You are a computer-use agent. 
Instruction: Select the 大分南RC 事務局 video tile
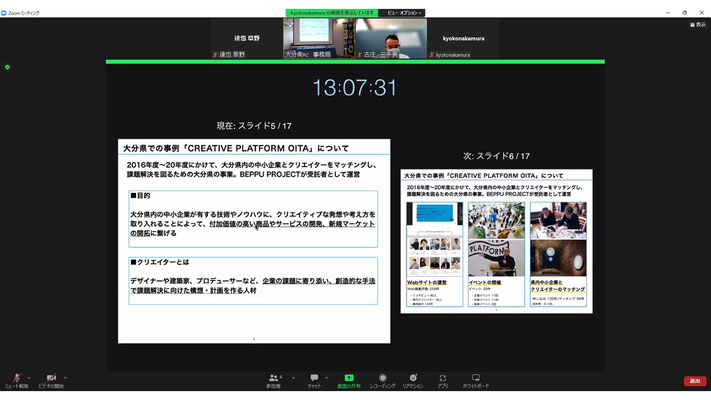click(x=319, y=39)
